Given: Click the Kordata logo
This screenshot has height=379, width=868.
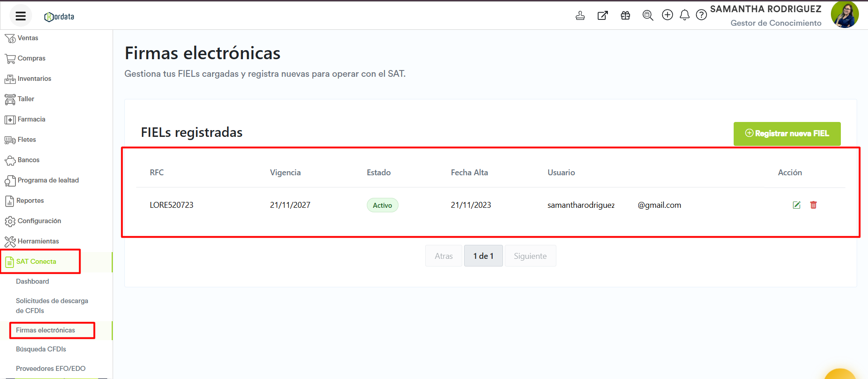Looking at the screenshot, I should [x=59, y=17].
